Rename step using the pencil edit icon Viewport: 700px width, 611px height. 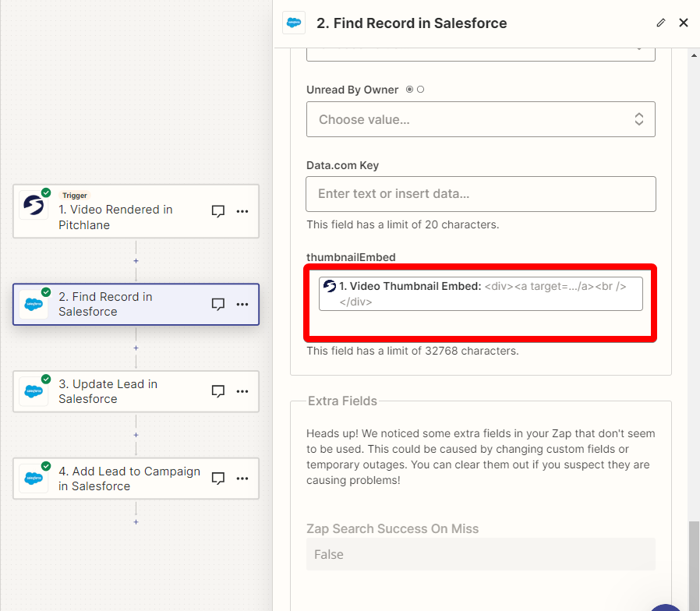coord(661,23)
